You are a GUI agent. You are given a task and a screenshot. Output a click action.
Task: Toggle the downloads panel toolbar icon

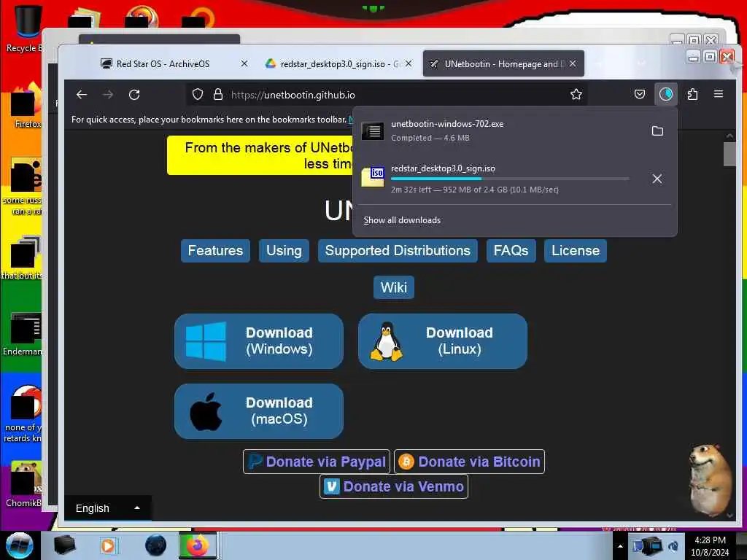[666, 95]
